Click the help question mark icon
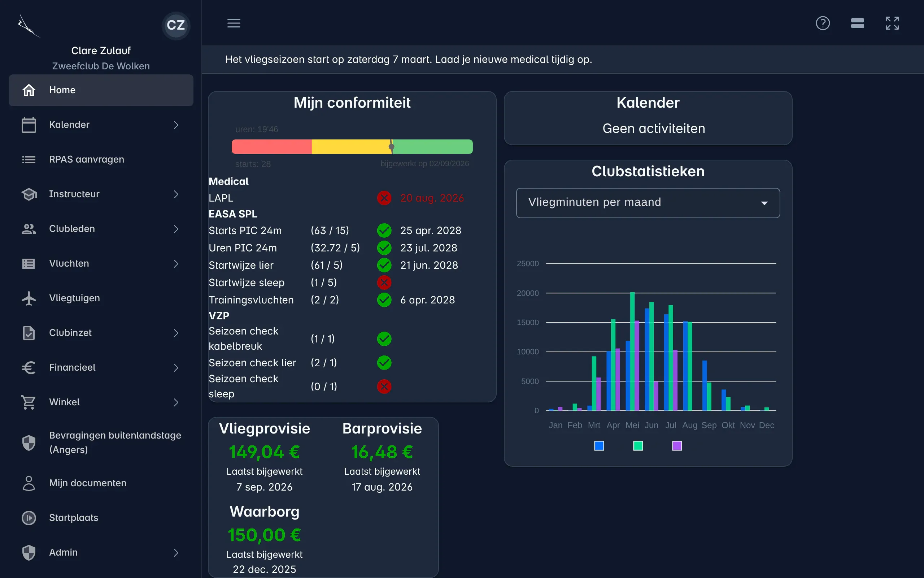This screenshot has height=578, width=924. click(x=823, y=23)
